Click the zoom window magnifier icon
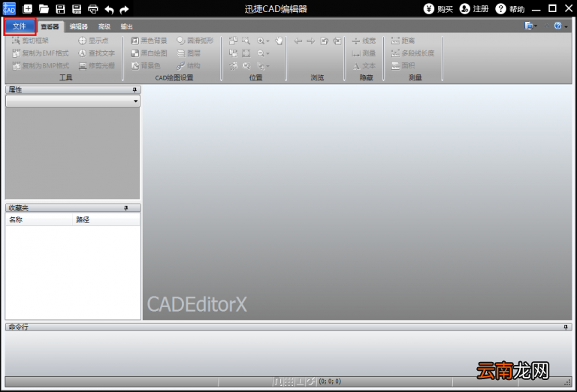The width and height of the screenshot is (577, 392). (246, 41)
